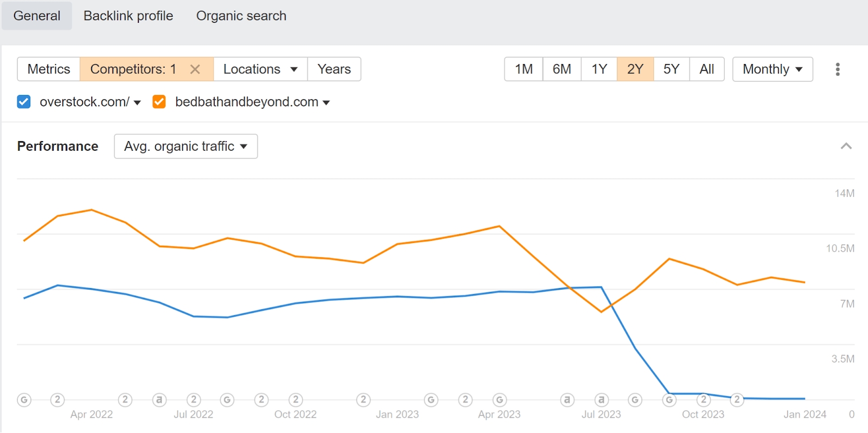Switch to the Backlink profile tab
The height and width of the screenshot is (433, 868).
tap(128, 16)
